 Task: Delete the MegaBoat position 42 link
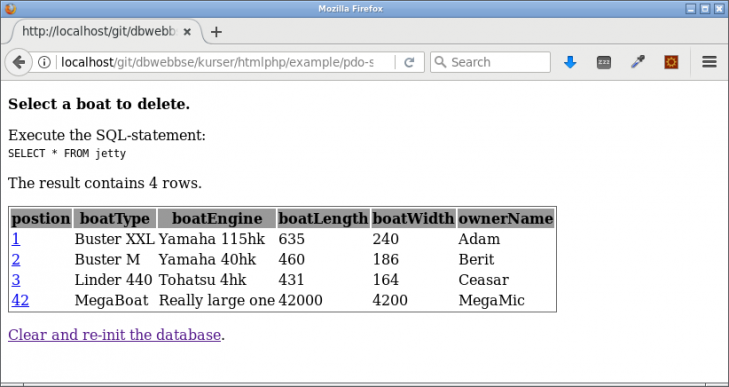coord(20,300)
